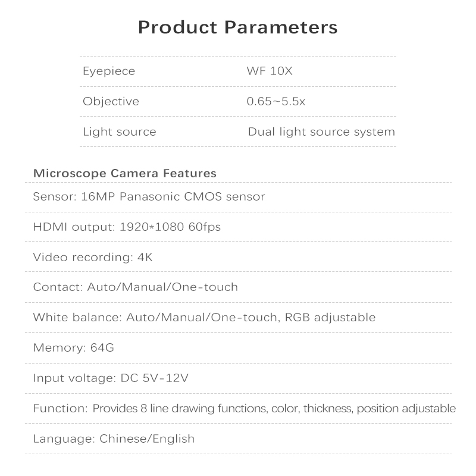Image resolution: width=476 pixels, height=476 pixels.
Task: Select the Video recording 4K line
Action: pos(93,258)
